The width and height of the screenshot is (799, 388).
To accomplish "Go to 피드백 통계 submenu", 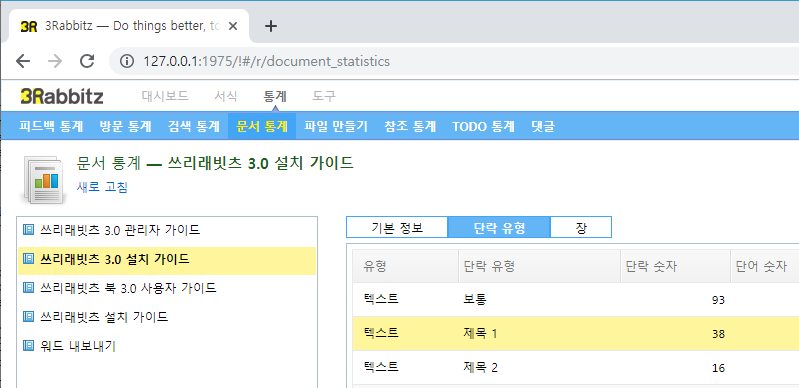I will click(x=51, y=126).
